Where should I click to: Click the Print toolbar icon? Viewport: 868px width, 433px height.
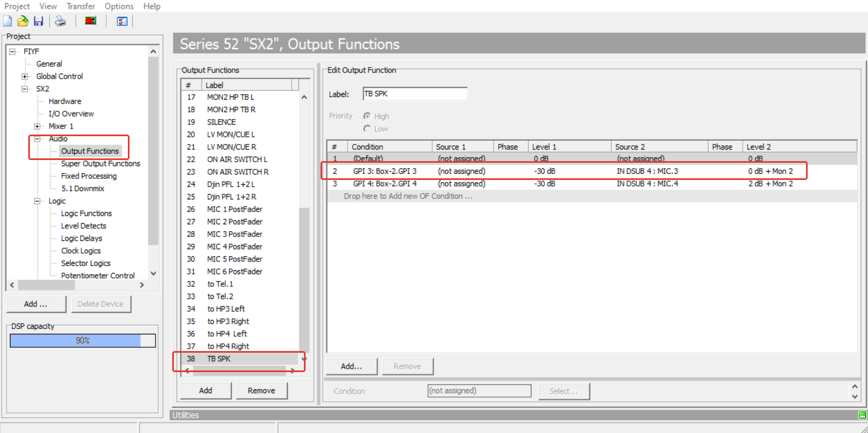[x=60, y=22]
